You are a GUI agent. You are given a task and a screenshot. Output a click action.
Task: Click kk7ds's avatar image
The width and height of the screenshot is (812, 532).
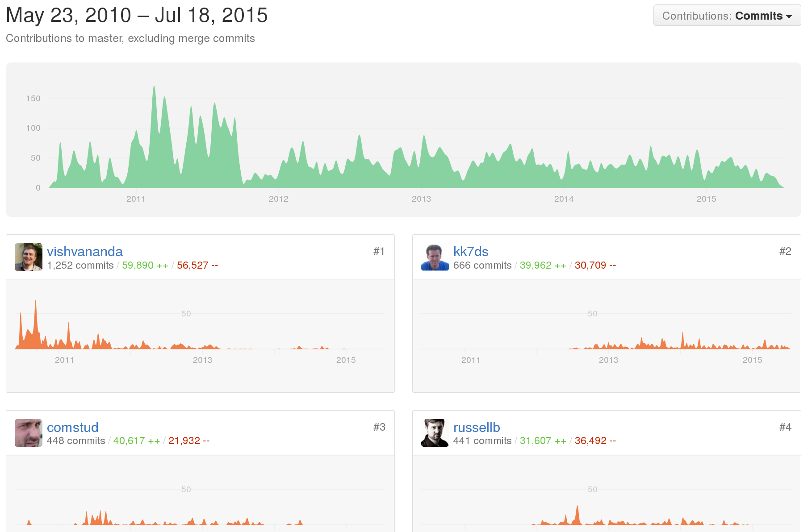click(x=435, y=257)
